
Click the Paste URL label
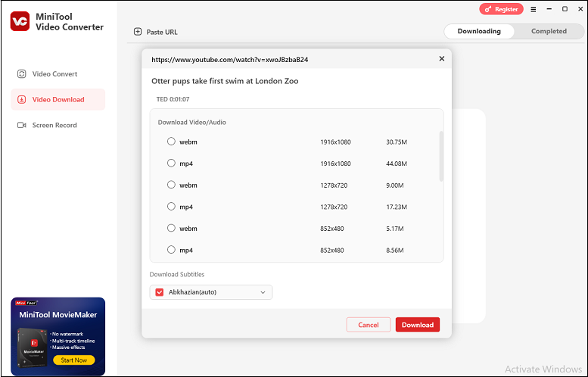pyautogui.click(x=162, y=33)
